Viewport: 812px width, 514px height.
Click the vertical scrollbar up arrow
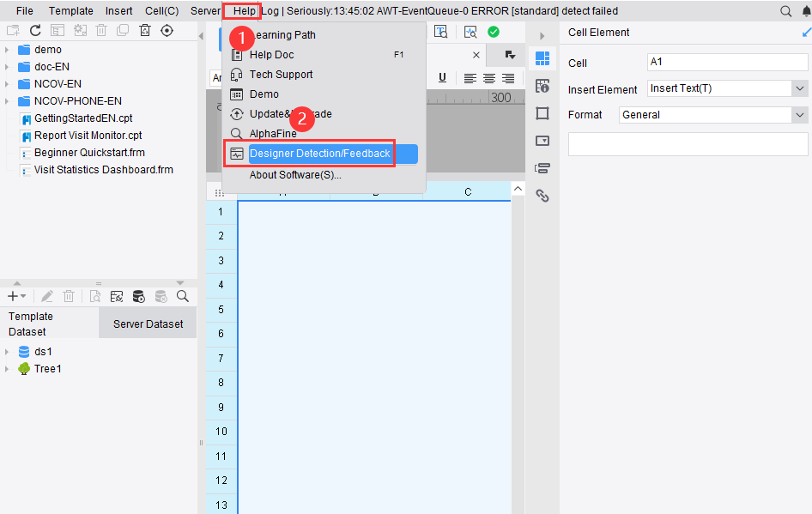[518, 189]
